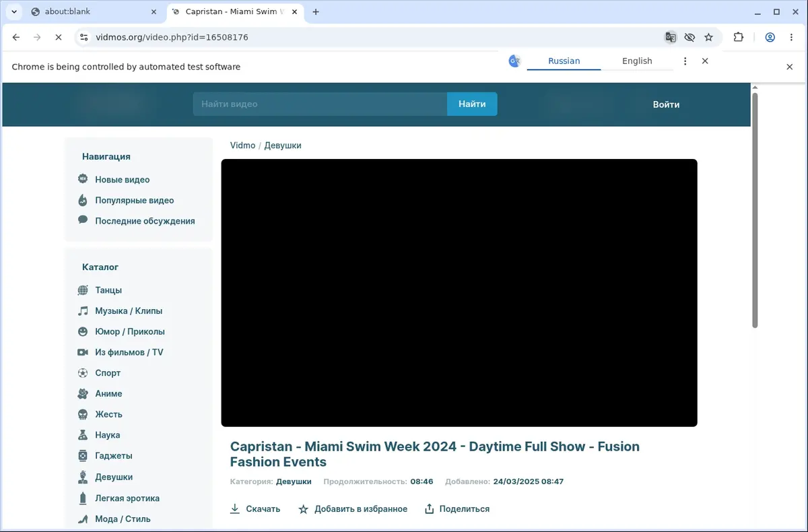The image size is (808, 532).
Task: Click the Войти login link
Action: pos(666,104)
